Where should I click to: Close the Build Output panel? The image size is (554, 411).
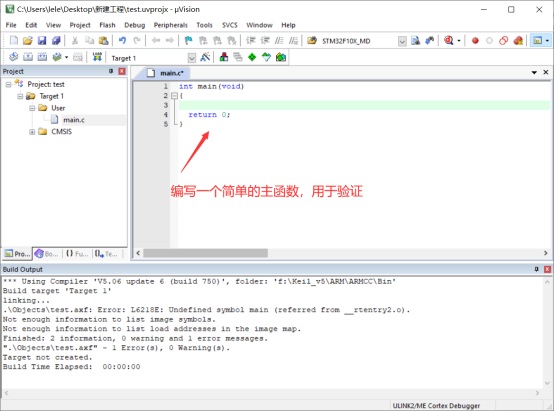point(547,269)
